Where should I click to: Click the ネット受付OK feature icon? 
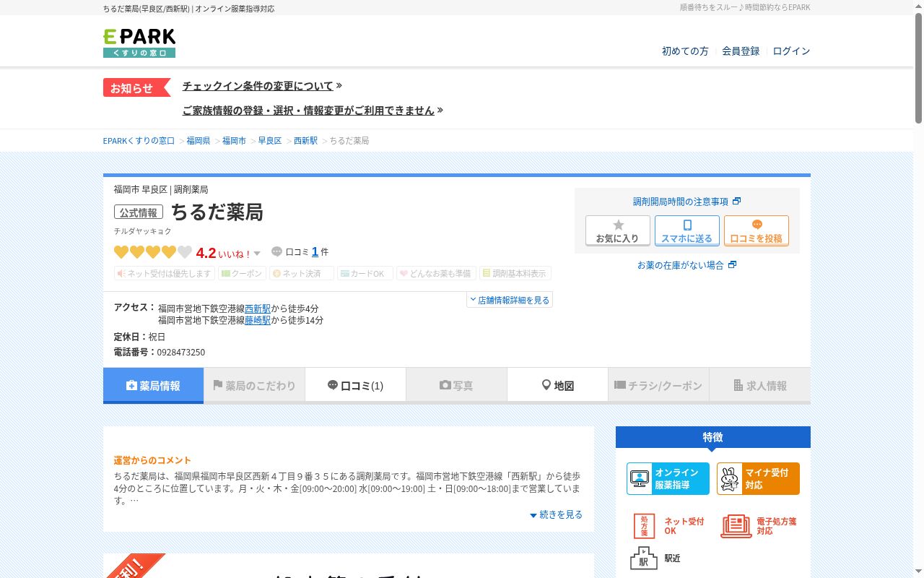pos(668,526)
